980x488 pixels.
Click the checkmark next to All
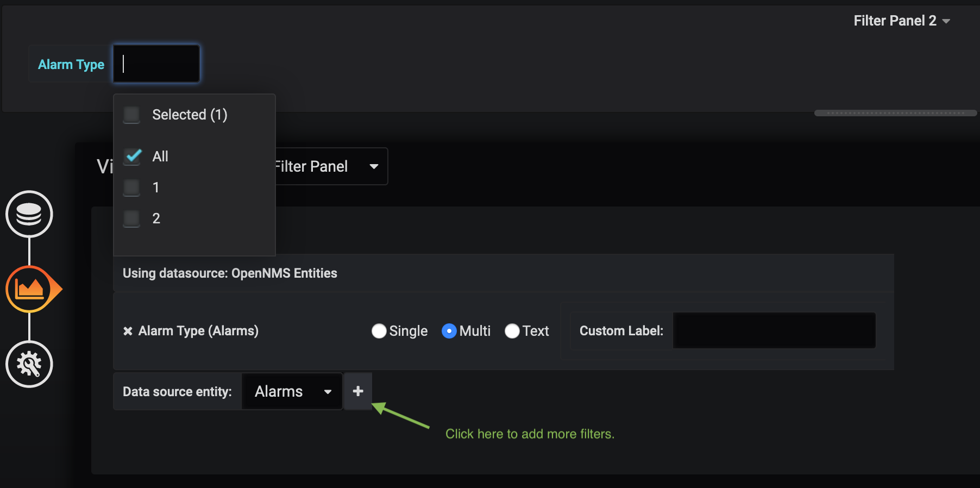(x=132, y=156)
